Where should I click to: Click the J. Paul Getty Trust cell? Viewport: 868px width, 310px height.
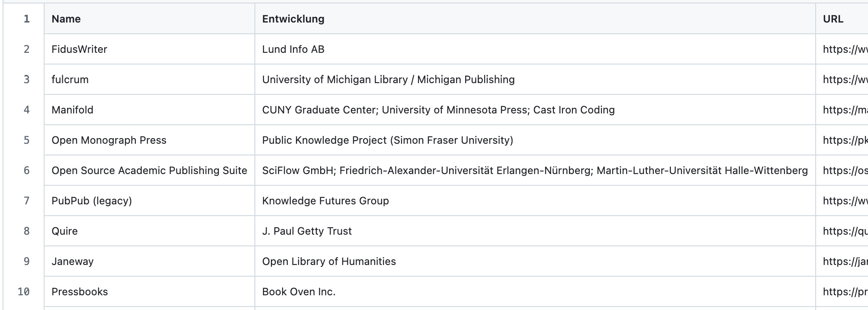(307, 231)
